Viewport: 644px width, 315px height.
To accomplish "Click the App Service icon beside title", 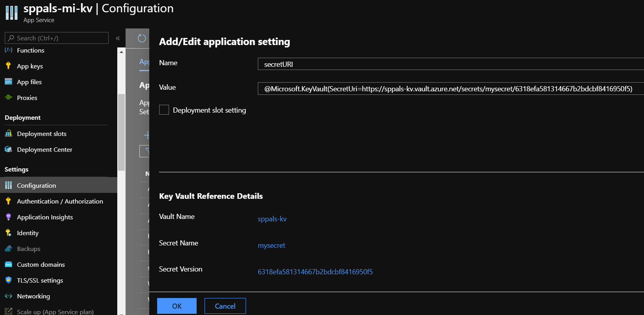I will (x=11, y=13).
